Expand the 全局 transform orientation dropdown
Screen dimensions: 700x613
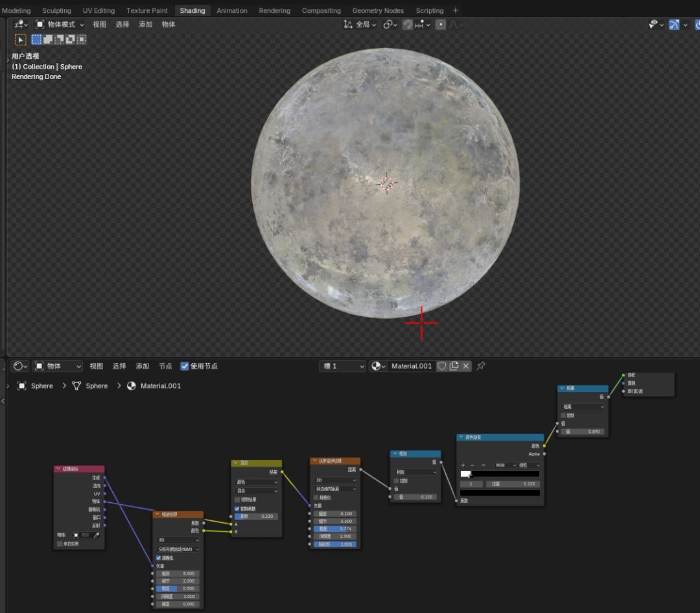[360, 25]
